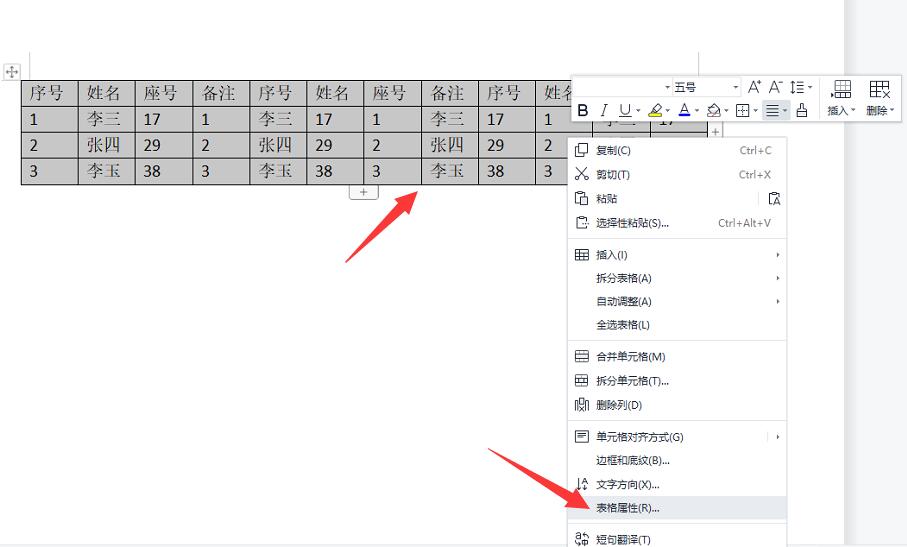Open the line spacing dropdown

800,87
